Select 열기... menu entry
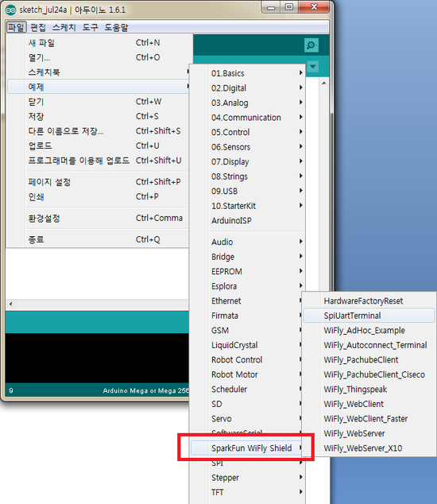The height and width of the screenshot is (504, 437). (x=98, y=57)
